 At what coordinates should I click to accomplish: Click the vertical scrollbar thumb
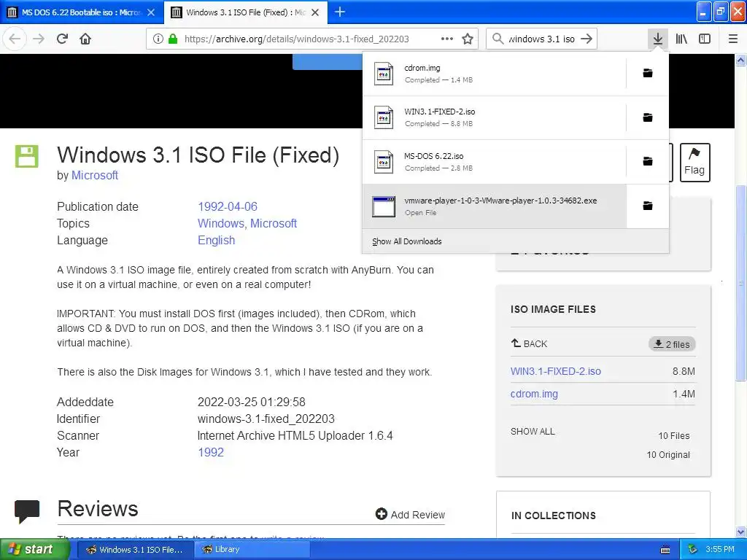click(x=741, y=283)
